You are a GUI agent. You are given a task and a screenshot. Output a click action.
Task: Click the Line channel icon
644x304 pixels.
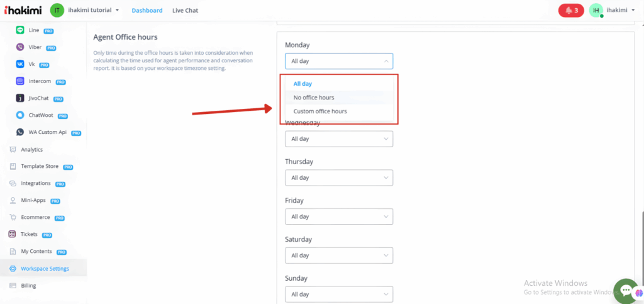coord(20,30)
